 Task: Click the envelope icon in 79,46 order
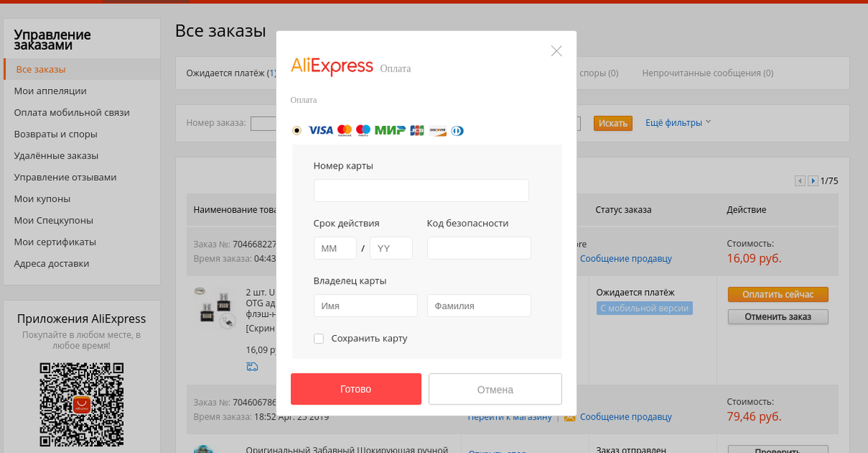click(569, 417)
